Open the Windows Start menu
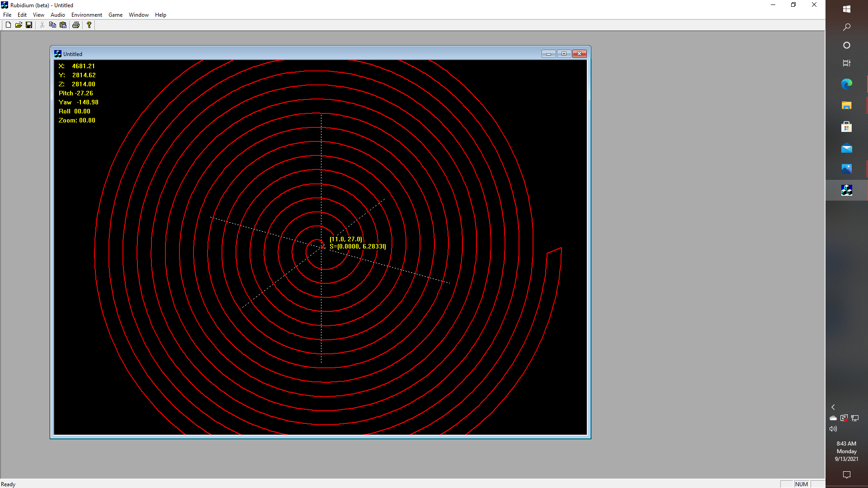The width and height of the screenshot is (868, 488). pyautogui.click(x=847, y=9)
